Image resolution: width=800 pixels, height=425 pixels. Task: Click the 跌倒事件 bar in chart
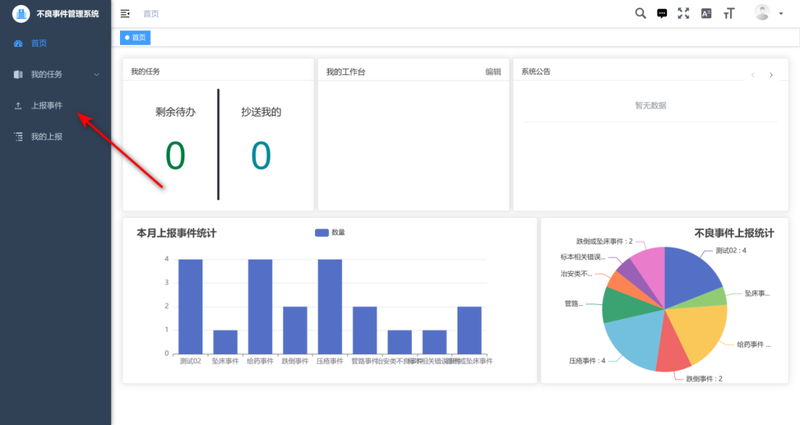pyautogui.click(x=295, y=330)
